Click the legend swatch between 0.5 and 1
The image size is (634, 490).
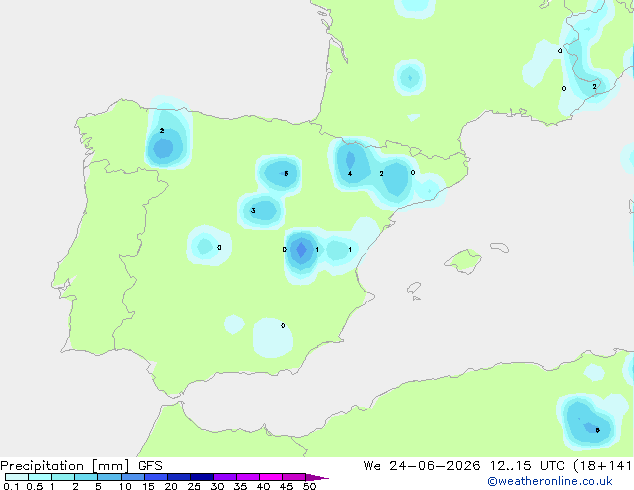[x=40, y=477]
